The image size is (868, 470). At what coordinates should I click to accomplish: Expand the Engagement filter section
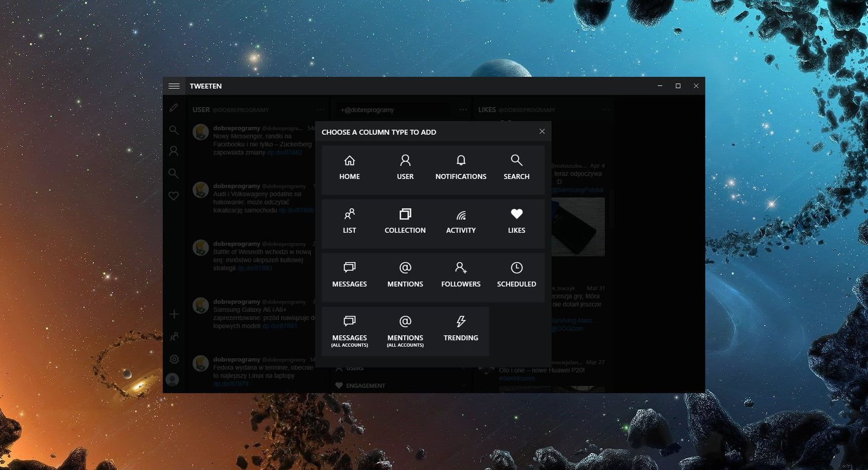pos(400,386)
